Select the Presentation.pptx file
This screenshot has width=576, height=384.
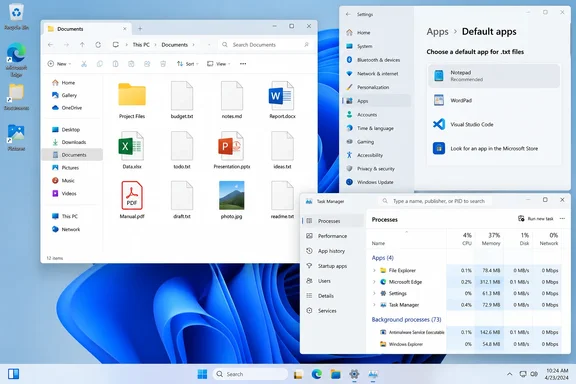pos(231,150)
